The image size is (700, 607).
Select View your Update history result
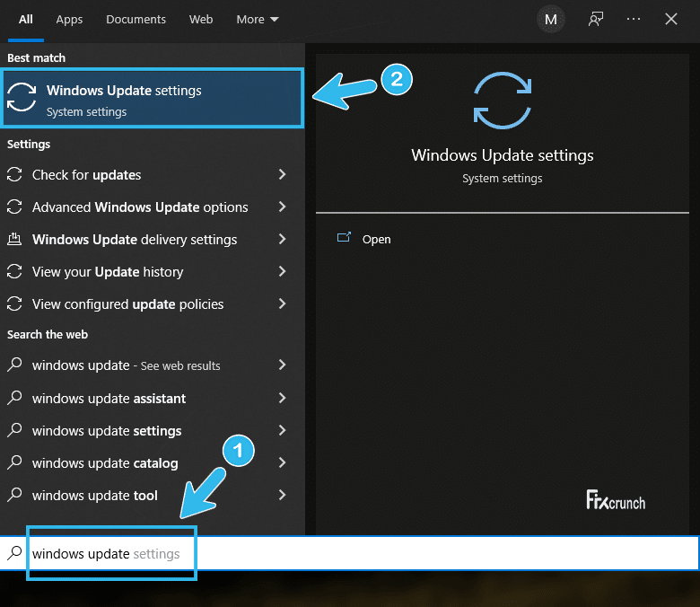[153, 271]
